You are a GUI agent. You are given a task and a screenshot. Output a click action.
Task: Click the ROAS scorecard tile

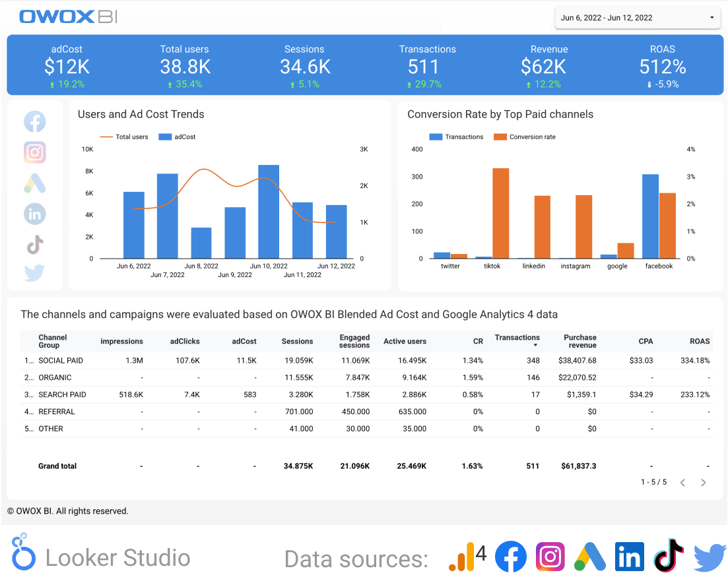click(x=662, y=66)
